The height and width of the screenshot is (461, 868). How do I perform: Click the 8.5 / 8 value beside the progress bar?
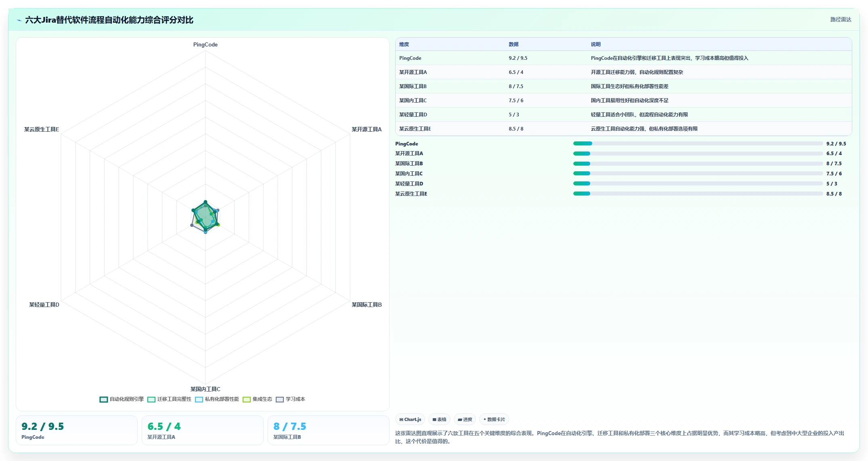[834, 194]
